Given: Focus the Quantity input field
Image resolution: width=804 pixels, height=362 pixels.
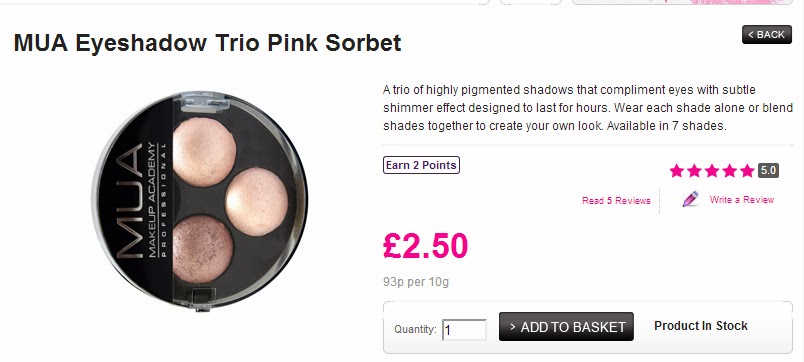Looking at the screenshot, I should pos(464,330).
